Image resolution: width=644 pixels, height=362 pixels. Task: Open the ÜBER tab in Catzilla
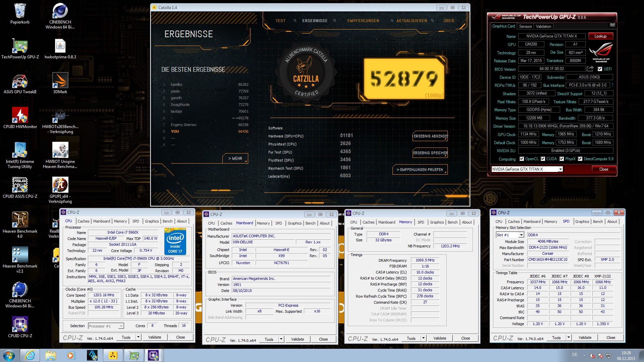click(448, 21)
